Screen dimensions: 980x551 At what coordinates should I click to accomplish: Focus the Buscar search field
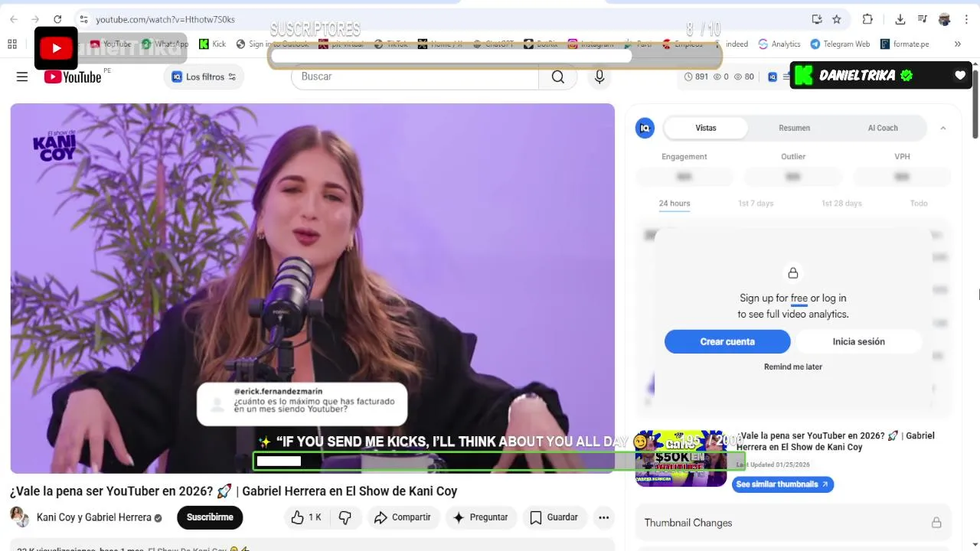pyautogui.click(x=415, y=77)
